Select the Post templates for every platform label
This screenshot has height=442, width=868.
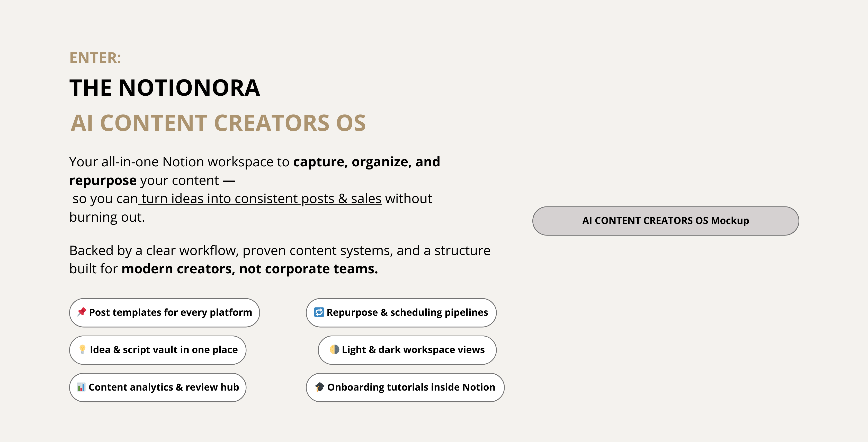coord(171,312)
